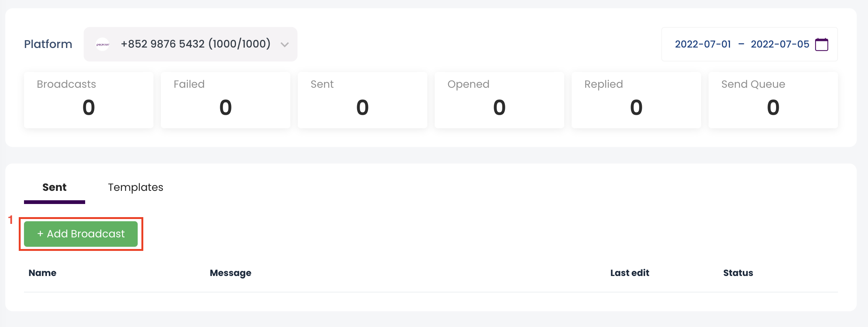Click the start date 2022-07-01
Screen dimensions: 868x327
click(x=703, y=44)
